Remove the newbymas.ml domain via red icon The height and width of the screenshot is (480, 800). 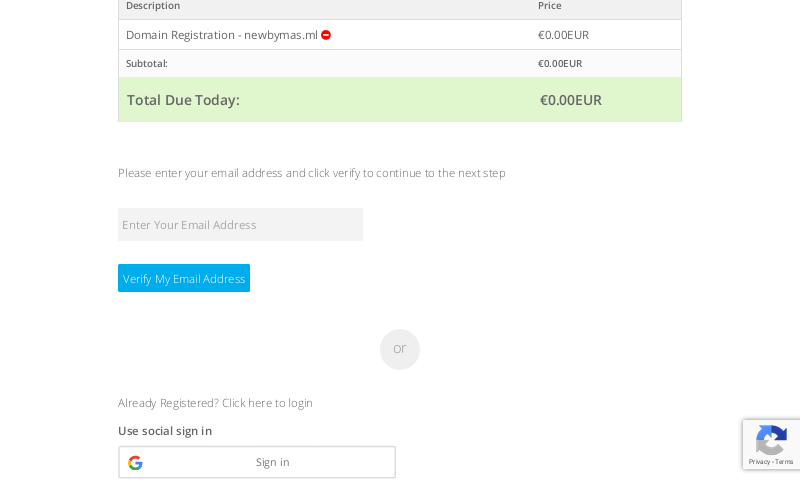point(326,35)
